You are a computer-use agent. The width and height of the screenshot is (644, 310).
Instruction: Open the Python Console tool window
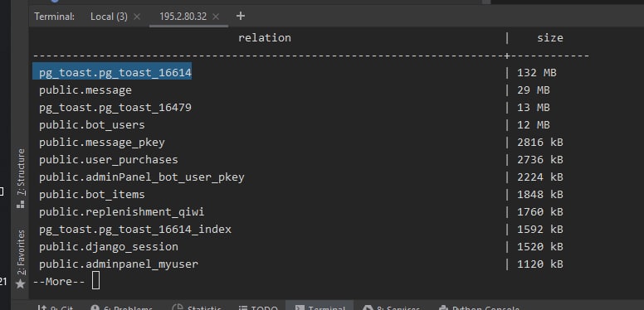click(x=479, y=308)
